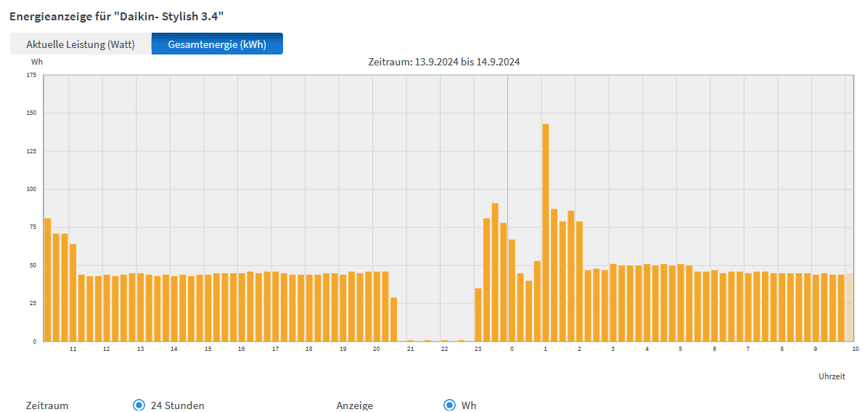Click the Uhrzeit axis label
The image size is (868, 412).
(832, 376)
